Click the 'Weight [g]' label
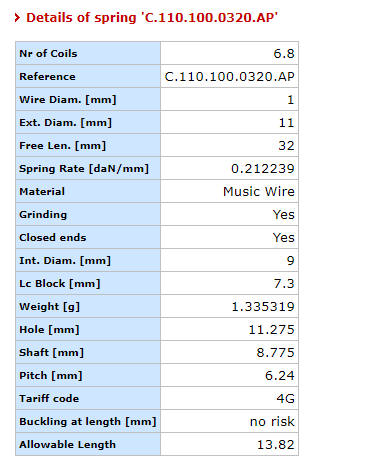This screenshot has height=472, width=378. click(49, 307)
